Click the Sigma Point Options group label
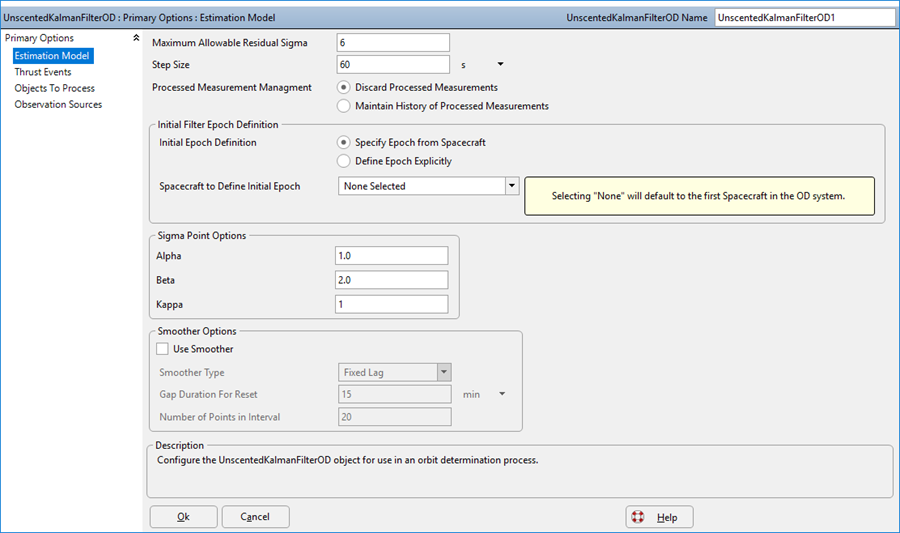Viewport: 900px width, 533px height. 201,236
